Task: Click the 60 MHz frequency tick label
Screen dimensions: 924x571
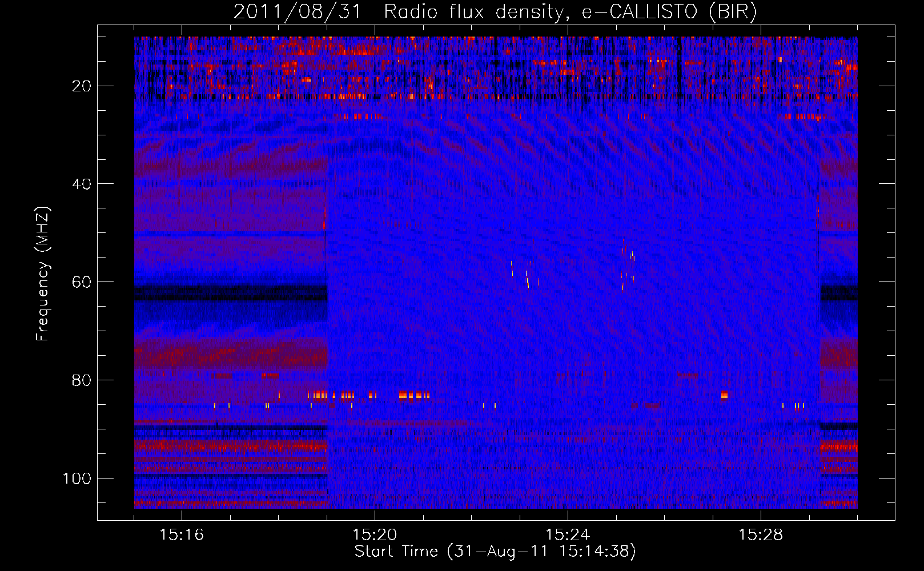Action: point(82,282)
